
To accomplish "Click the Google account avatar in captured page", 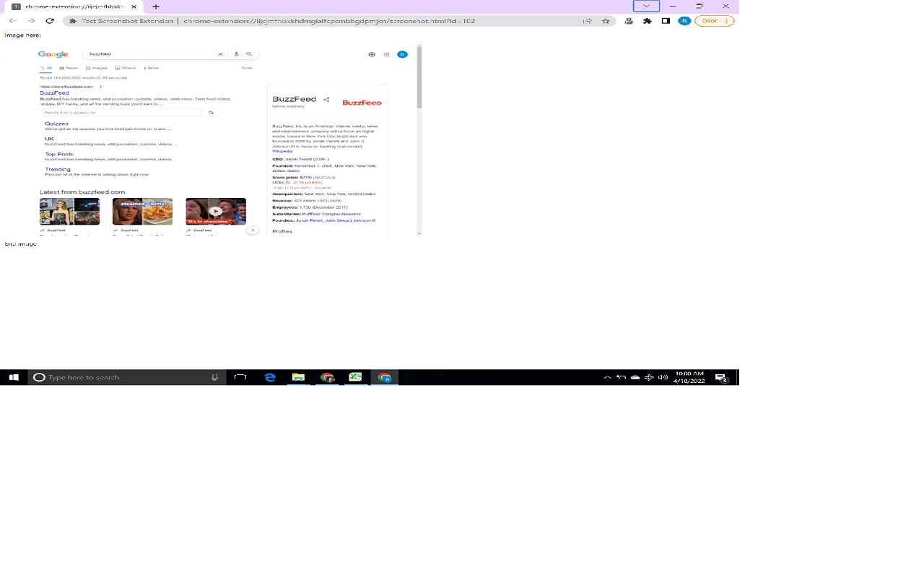I will pyautogui.click(x=402, y=54).
